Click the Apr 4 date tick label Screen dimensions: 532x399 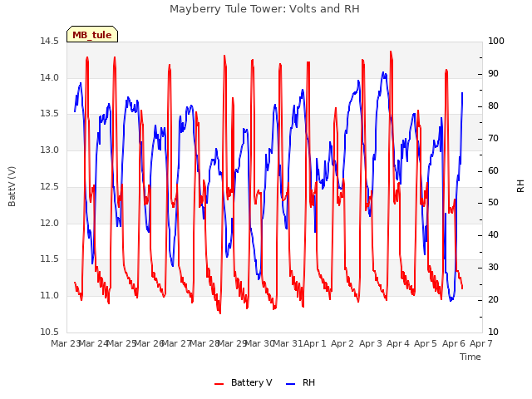398,343
